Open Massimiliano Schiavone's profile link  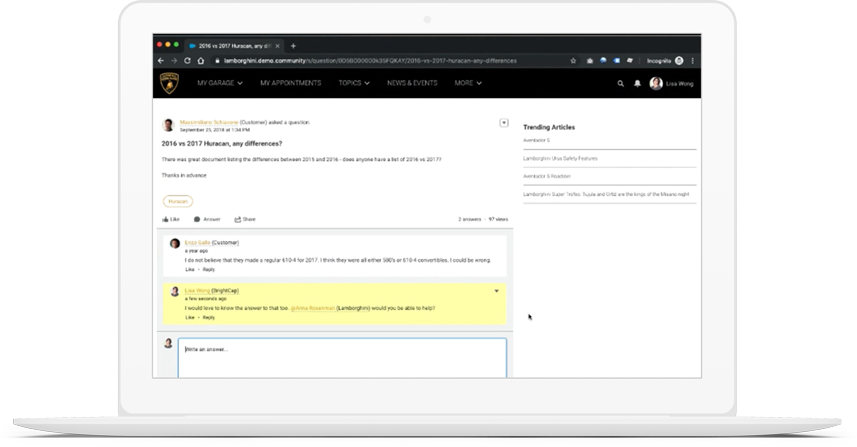[x=209, y=122]
